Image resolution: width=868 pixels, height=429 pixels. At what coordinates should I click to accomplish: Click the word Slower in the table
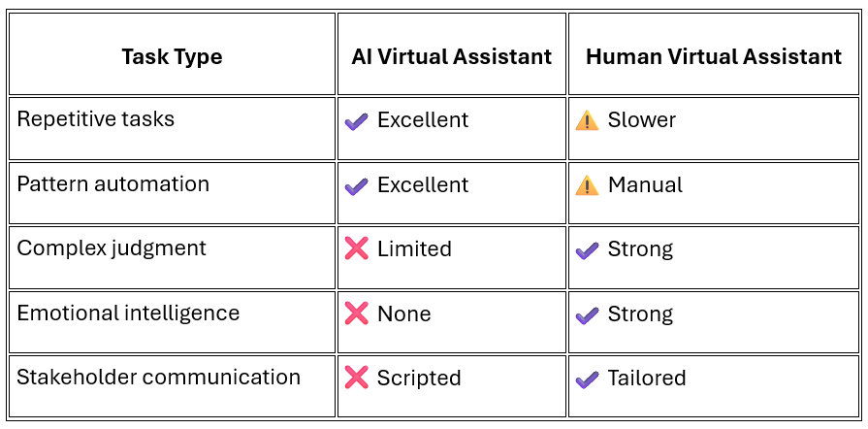642,119
